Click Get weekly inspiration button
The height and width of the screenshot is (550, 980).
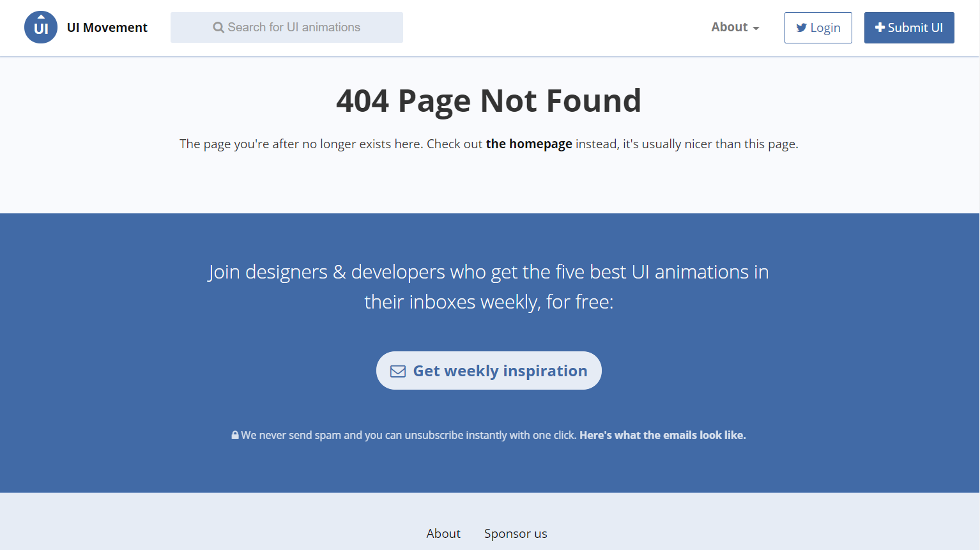489,370
